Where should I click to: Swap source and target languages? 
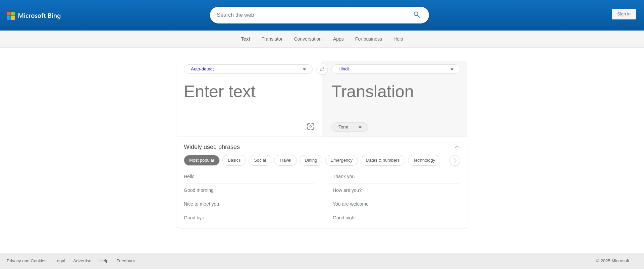coord(322,69)
